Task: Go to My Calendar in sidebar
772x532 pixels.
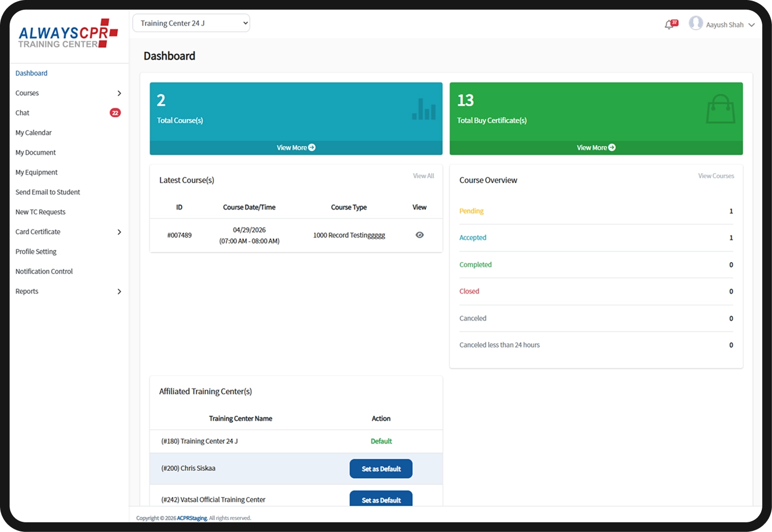Action: coord(33,133)
